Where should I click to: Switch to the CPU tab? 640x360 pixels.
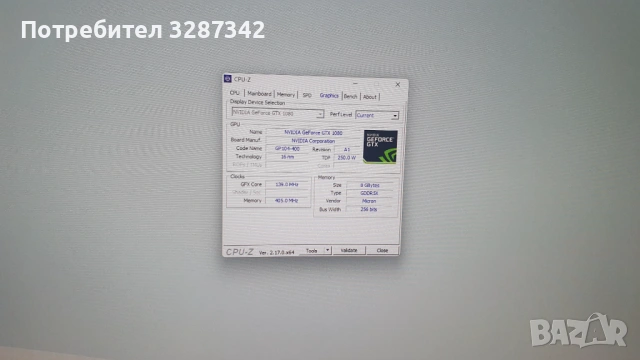point(235,93)
